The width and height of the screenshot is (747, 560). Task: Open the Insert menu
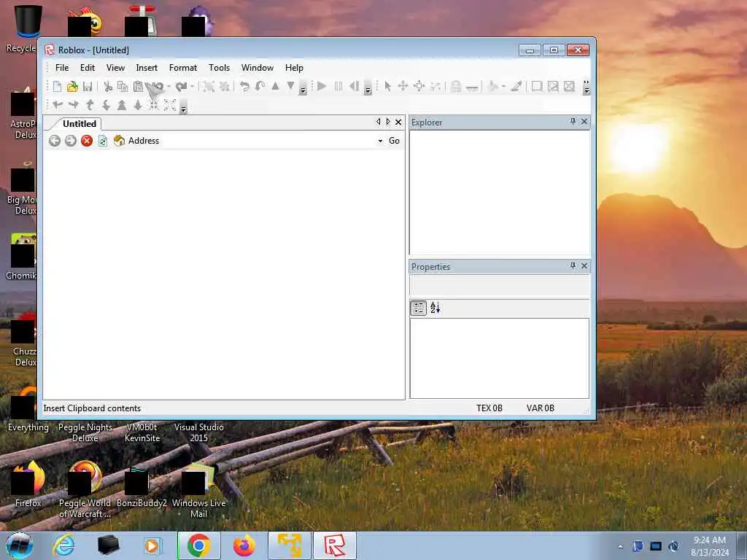pos(147,68)
